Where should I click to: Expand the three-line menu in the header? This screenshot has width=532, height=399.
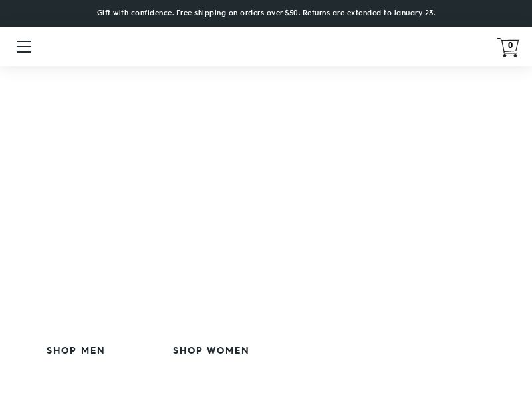pos(24,47)
